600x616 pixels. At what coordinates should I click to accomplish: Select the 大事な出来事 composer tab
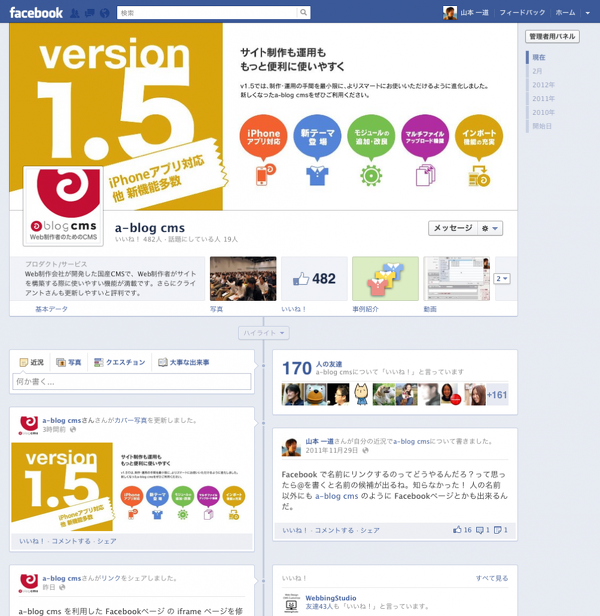183,362
